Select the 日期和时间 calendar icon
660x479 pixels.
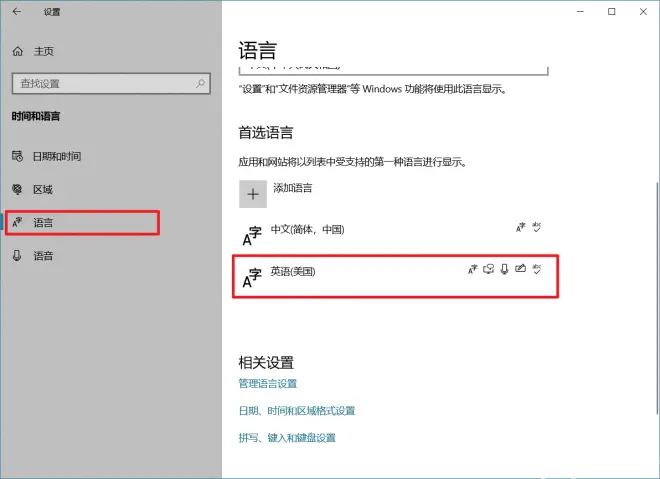17,156
